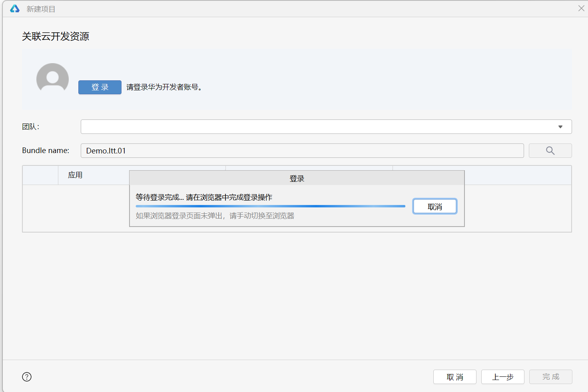Click the 完成 button
This screenshot has height=392, width=588.
click(551, 377)
